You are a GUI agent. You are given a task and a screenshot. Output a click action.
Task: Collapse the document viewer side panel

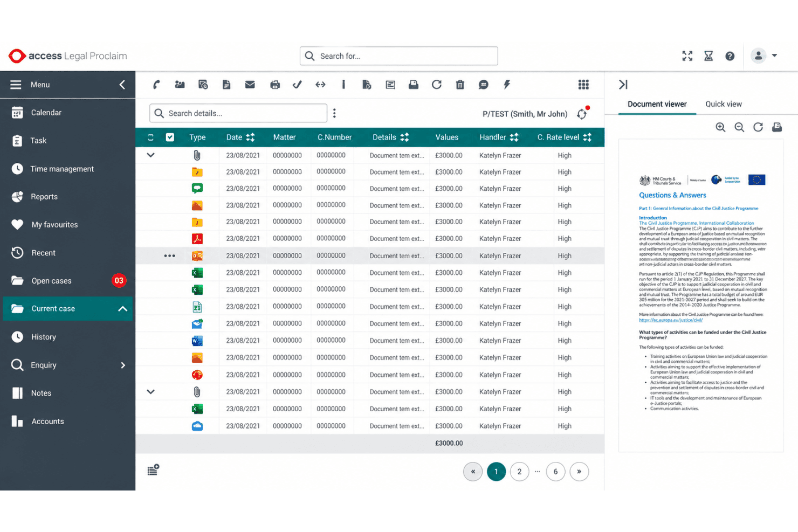623,85
